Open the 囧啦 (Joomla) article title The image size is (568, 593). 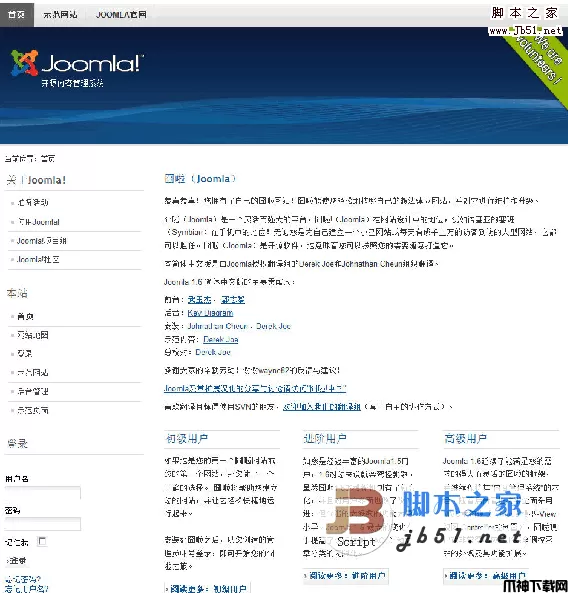[200, 179]
